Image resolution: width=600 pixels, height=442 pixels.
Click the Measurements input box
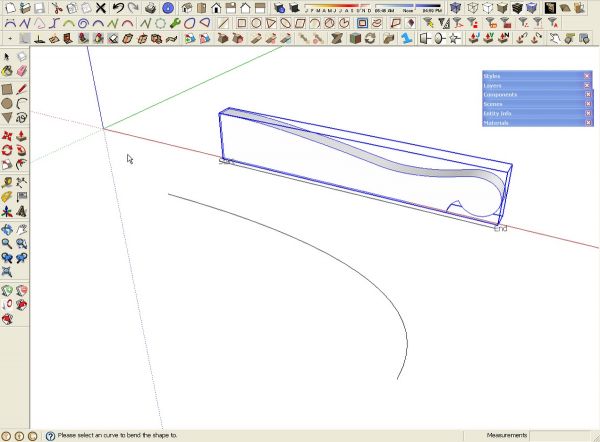560,435
